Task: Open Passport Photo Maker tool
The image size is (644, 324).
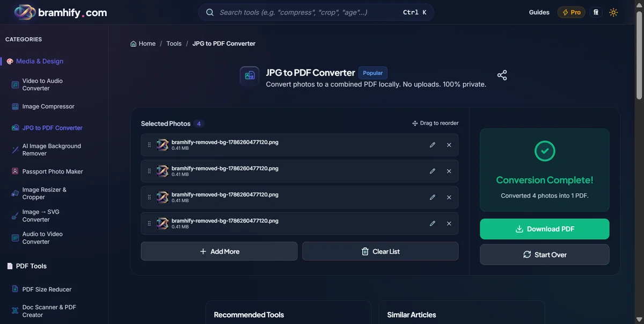Action: pyautogui.click(x=54, y=171)
